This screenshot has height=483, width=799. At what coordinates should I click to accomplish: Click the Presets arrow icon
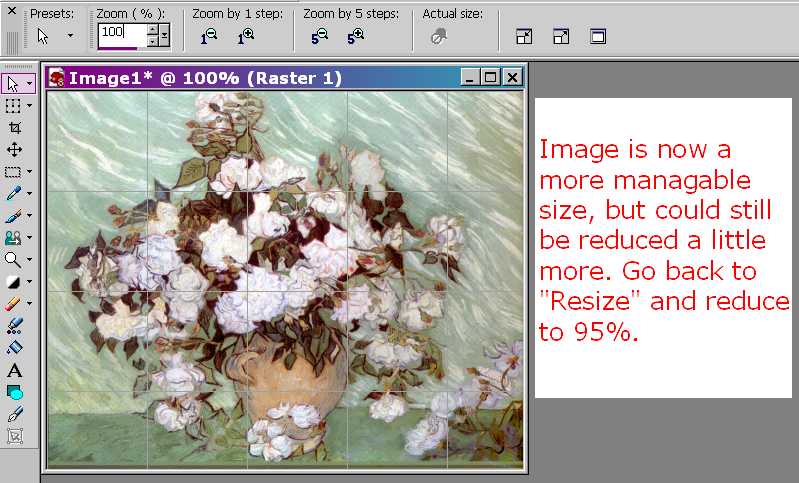point(43,36)
